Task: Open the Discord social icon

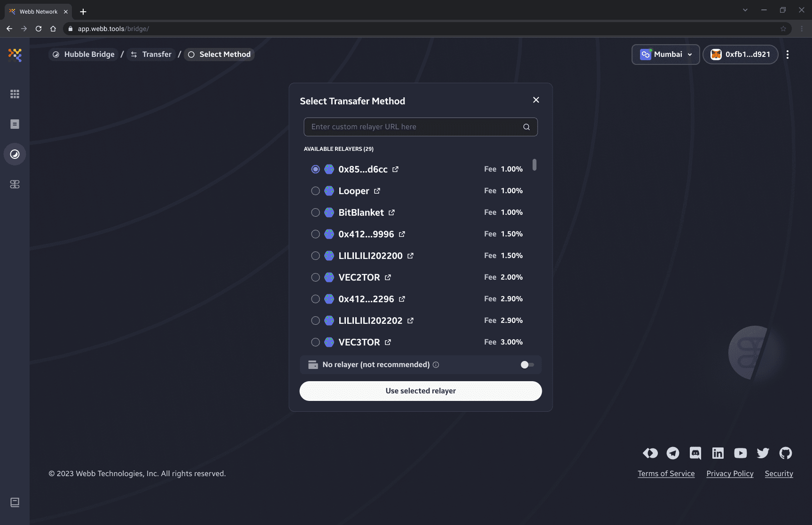Action: [x=695, y=453]
